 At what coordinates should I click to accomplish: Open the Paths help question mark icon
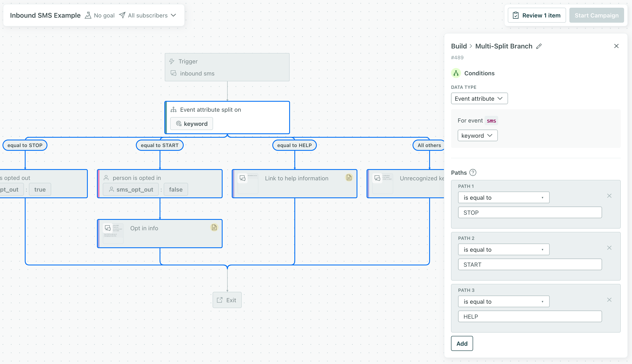coord(473,172)
